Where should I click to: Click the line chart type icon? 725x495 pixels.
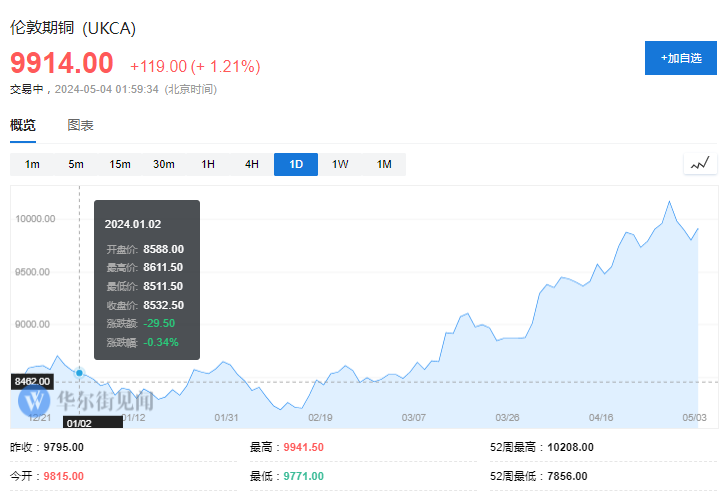700,163
